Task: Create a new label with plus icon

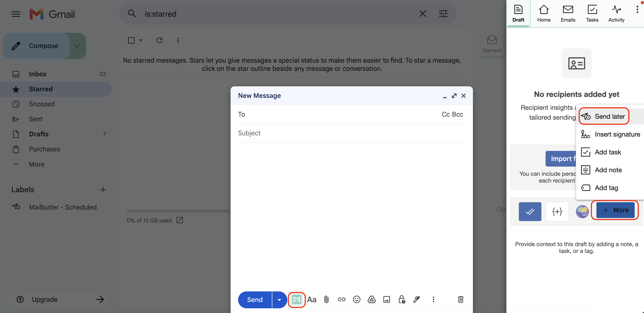Action: tap(103, 189)
